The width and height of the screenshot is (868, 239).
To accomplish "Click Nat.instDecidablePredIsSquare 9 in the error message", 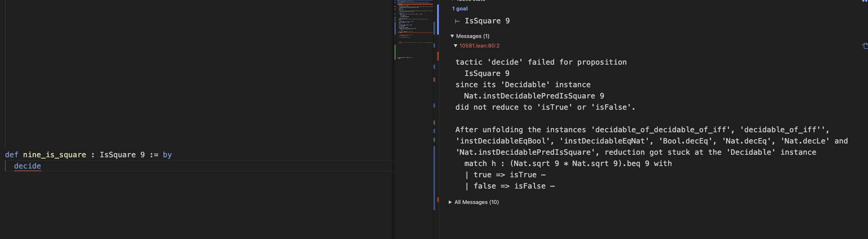I will [534, 96].
